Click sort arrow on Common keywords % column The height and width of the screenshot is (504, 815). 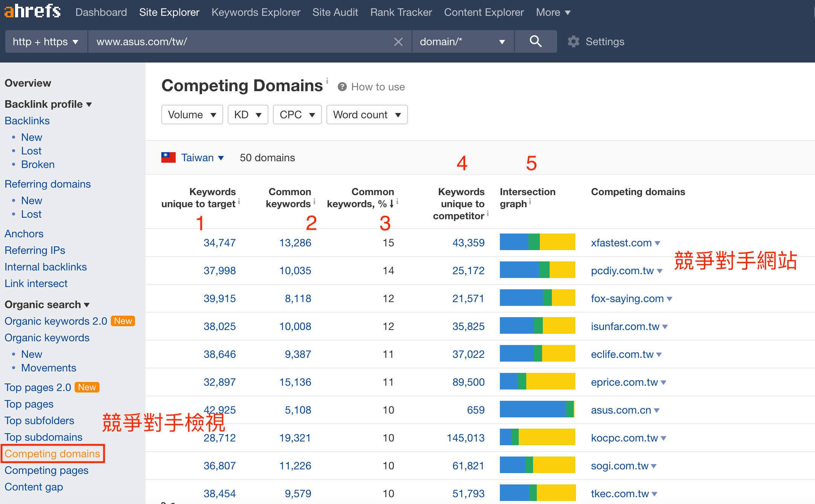point(392,204)
